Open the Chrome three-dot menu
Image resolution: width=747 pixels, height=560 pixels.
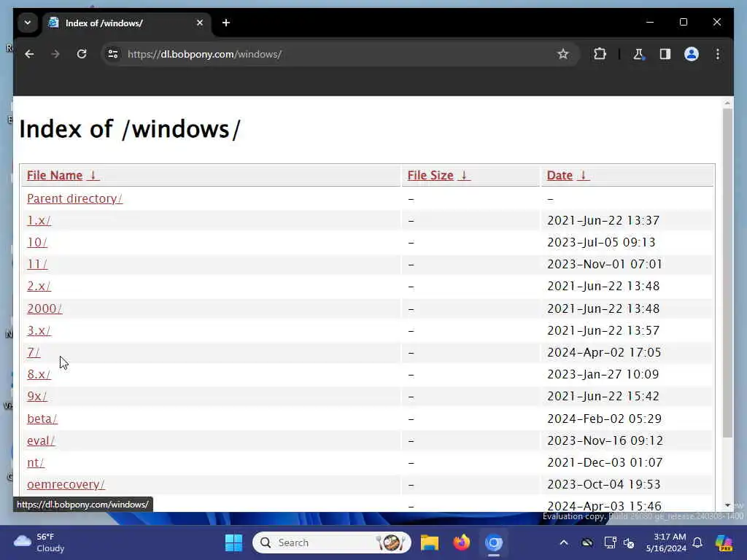pos(718,54)
